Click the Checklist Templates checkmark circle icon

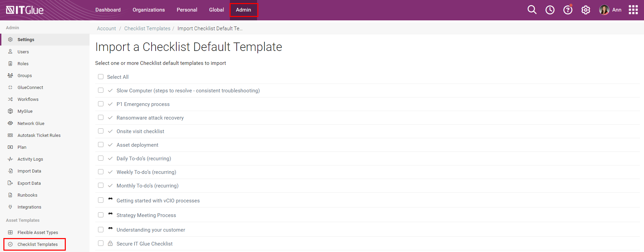11,244
